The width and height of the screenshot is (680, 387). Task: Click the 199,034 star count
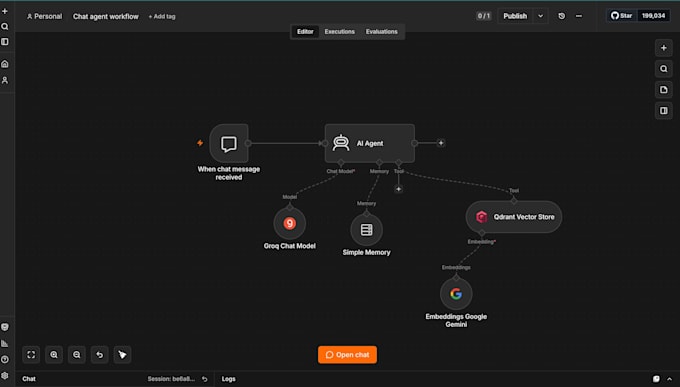click(x=654, y=16)
